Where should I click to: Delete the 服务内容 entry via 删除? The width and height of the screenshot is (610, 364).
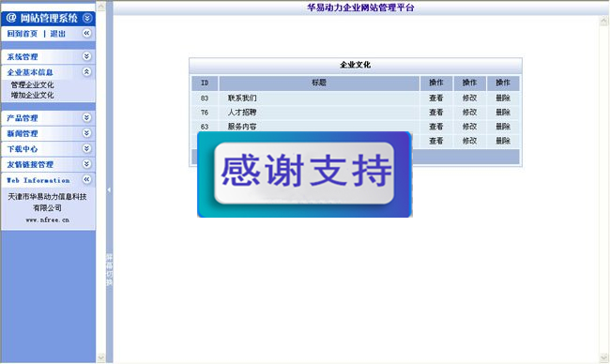pyautogui.click(x=503, y=127)
